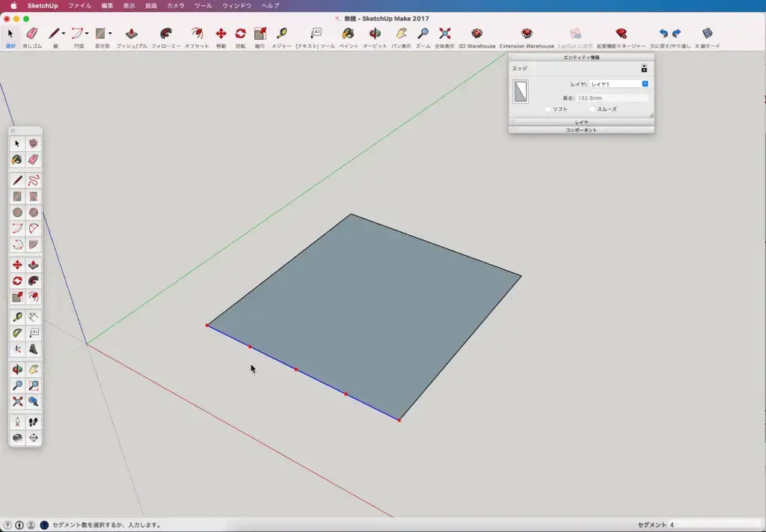Activate the walk footprints tool
This screenshot has width=766, height=532.
[33, 421]
